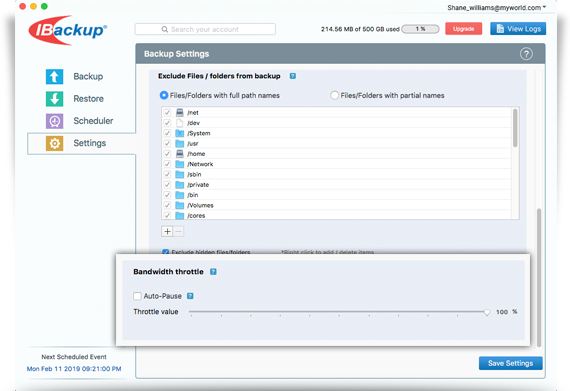The width and height of the screenshot is (570, 391).
Task: Toggle the /dev checkbox
Action: [167, 123]
